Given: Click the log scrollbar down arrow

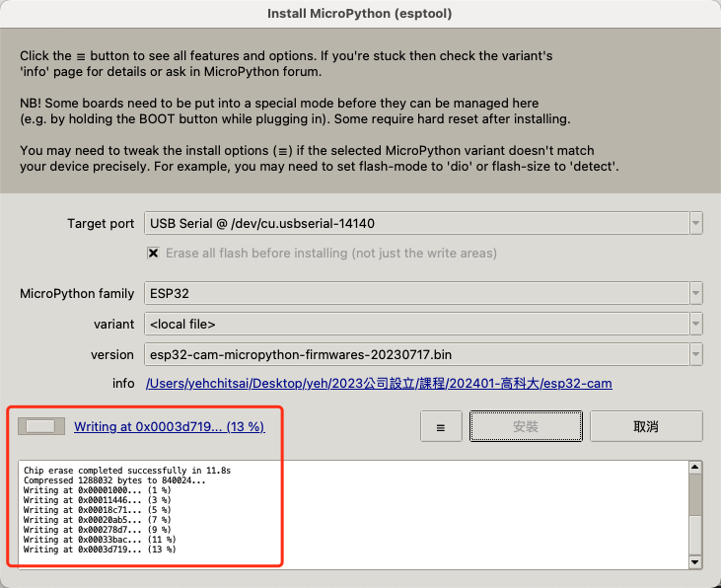Looking at the screenshot, I should click(x=694, y=562).
